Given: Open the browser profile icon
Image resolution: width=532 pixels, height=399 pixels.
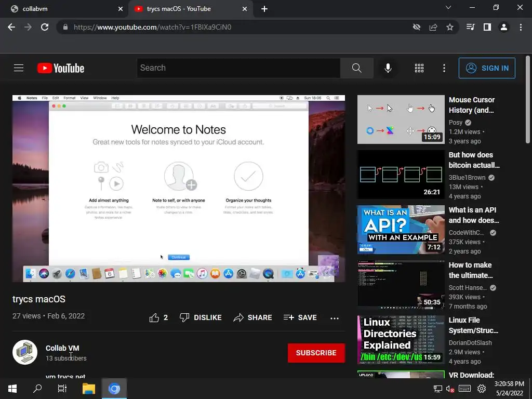Looking at the screenshot, I should [504, 27].
